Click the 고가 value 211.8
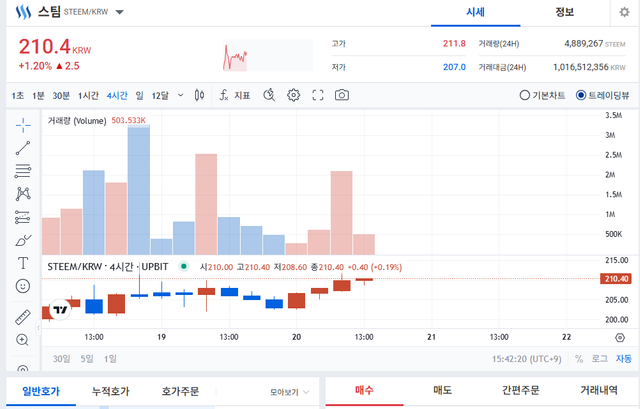The width and height of the screenshot is (640, 409). (x=454, y=43)
